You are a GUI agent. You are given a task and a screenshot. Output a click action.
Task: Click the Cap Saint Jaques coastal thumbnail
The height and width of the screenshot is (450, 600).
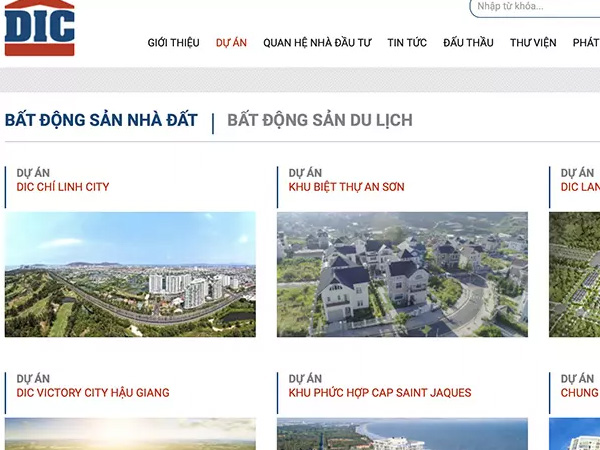click(x=402, y=434)
